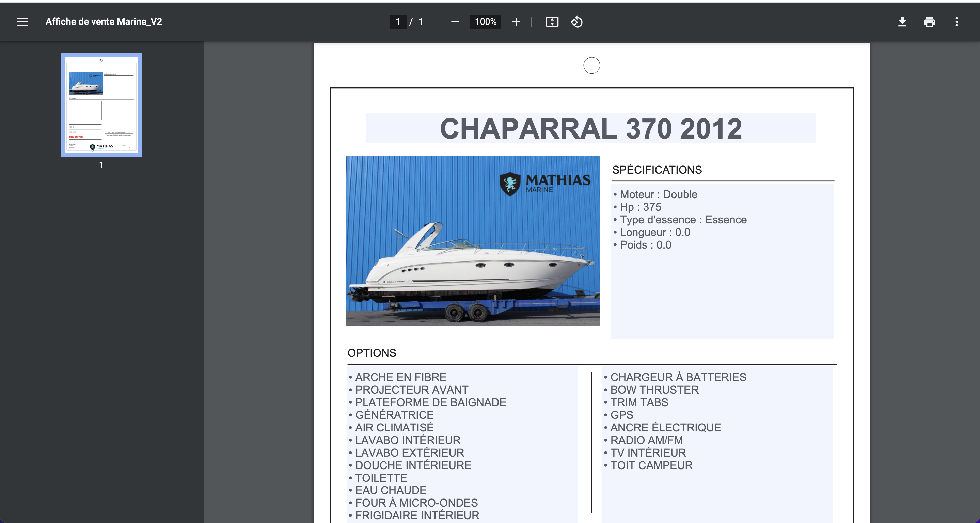
Task: Click the SPÉCIFICATIONS heading
Action: tap(657, 170)
